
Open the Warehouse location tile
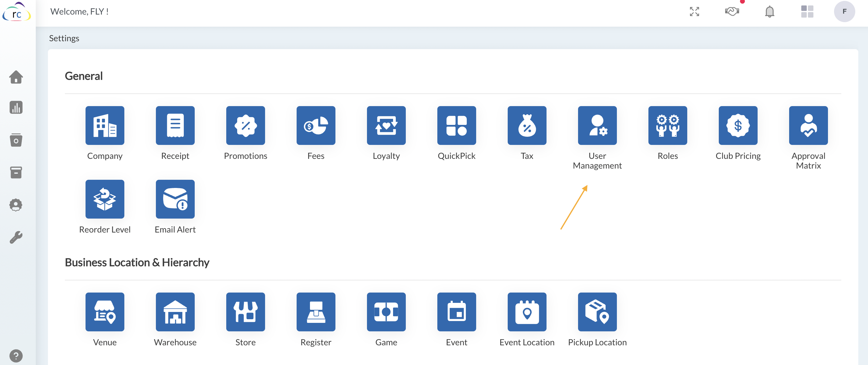pyautogui.click(x=175, y=312)
